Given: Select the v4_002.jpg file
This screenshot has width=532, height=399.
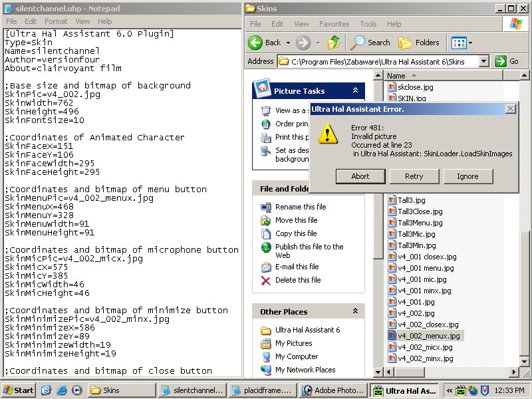Looking at the screenshot, I should coord(411,313).
